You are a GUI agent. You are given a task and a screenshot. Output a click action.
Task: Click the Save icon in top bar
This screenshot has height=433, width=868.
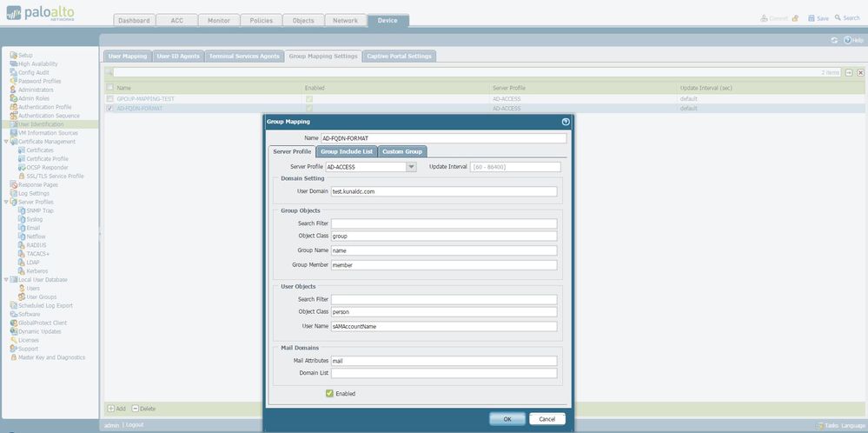812,18
